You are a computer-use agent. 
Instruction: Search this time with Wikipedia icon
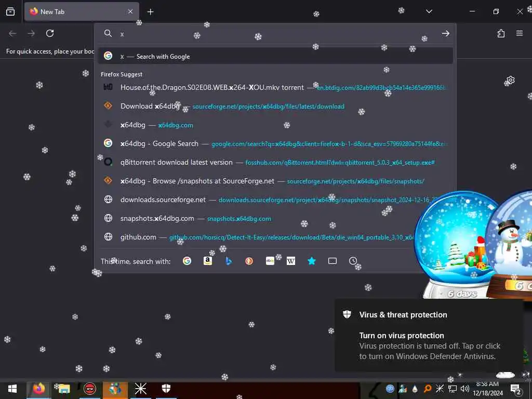click(291, 261)
